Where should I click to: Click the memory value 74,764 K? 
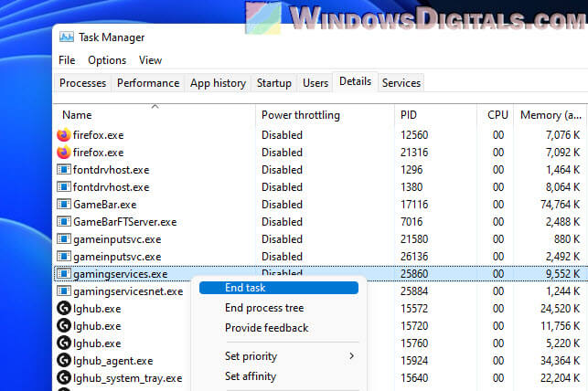[x=561, y=205]
